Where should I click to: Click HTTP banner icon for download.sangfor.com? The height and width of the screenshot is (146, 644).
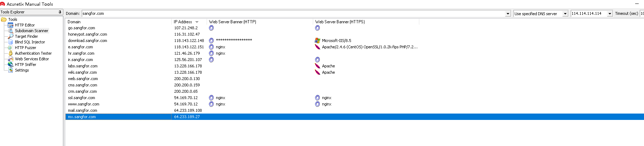[x=211, y=41]
